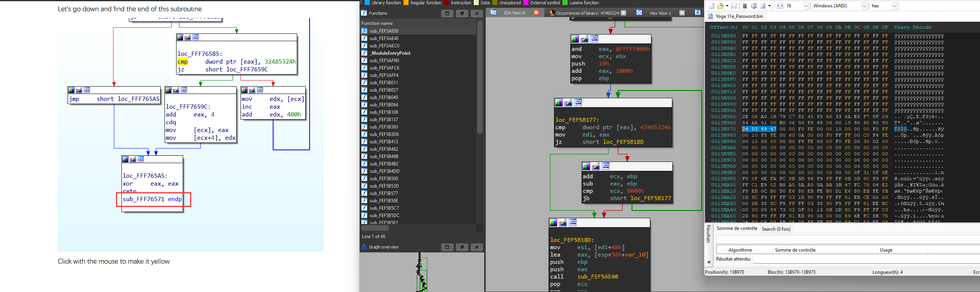The height and width of the screenshot is (292, 980).
Task: Set node color of loc_FEF5B177 block
Action: 559,103
